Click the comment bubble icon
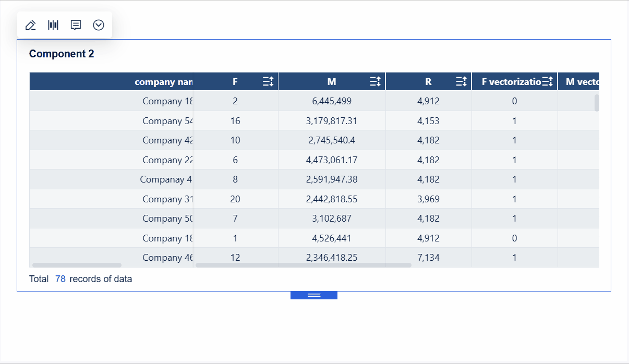The image size is (629, 364). pyautogui.click(x=76, y=25)
